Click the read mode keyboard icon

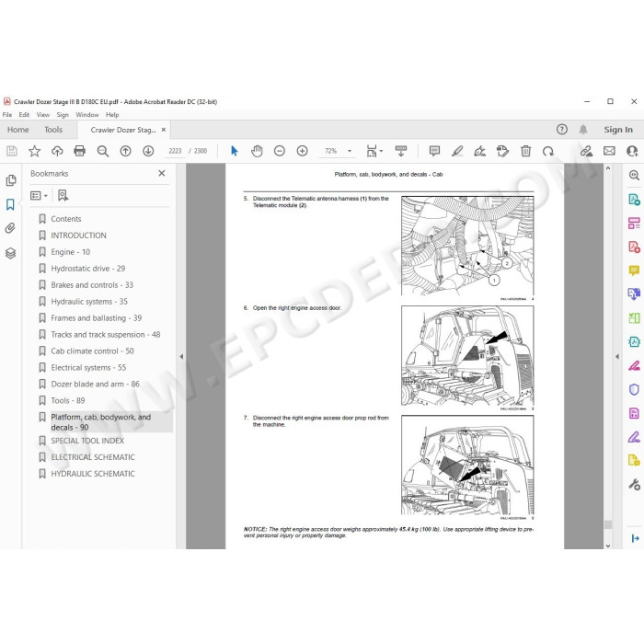tap(401, 151)
